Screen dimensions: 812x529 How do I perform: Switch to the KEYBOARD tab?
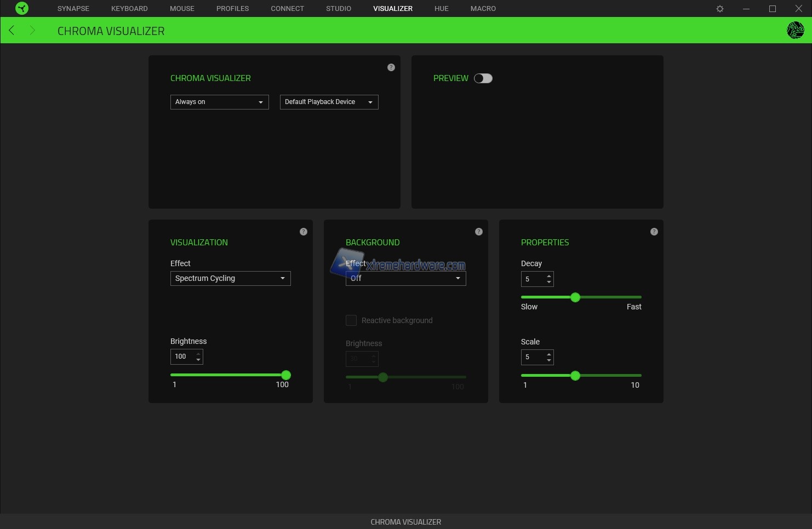coord(129,9)
